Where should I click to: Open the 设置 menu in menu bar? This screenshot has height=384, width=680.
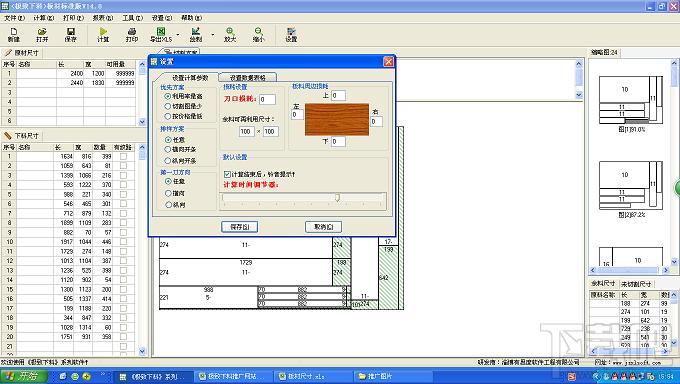[x=162, y=18]
